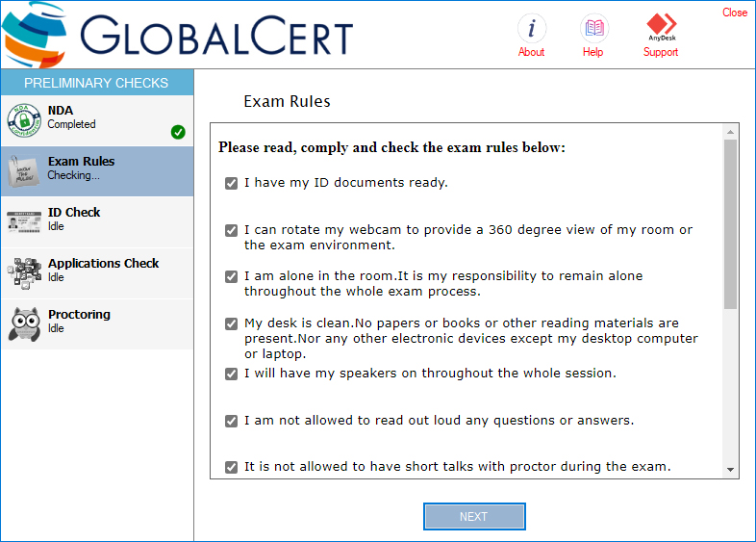
Task: Click the GlobalCert globe logo
Action: click(35, 34)
